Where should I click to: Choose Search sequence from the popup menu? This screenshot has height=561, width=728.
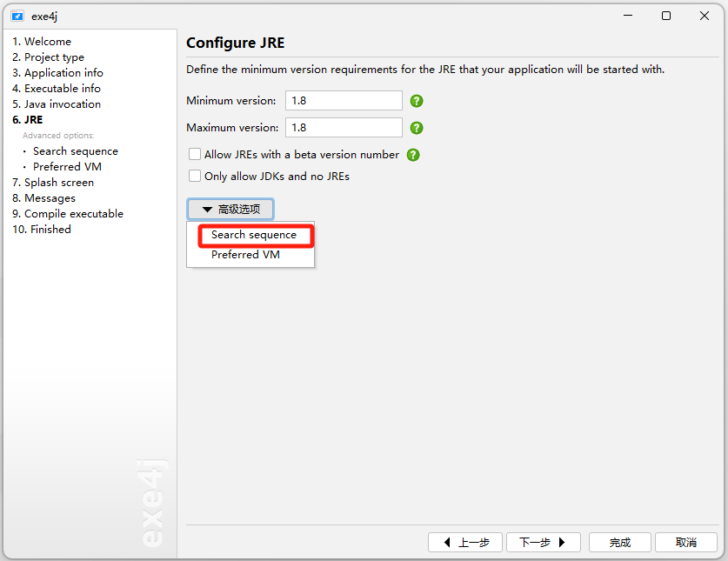253,235
